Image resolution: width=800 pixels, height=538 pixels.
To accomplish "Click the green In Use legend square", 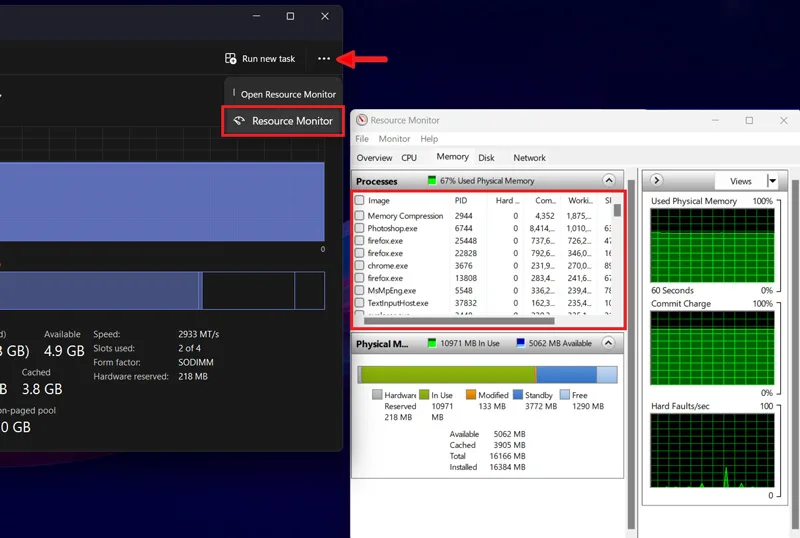I will pyautogui.click(x=424, y=395).
